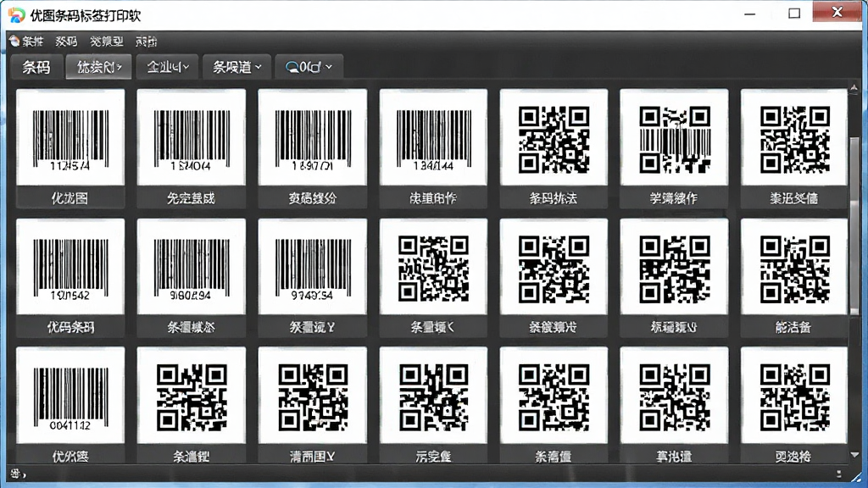Open the third menu bar item
The height and width of the screenshot is (488, 868).
pyautogui.click(x=107, y=42)
